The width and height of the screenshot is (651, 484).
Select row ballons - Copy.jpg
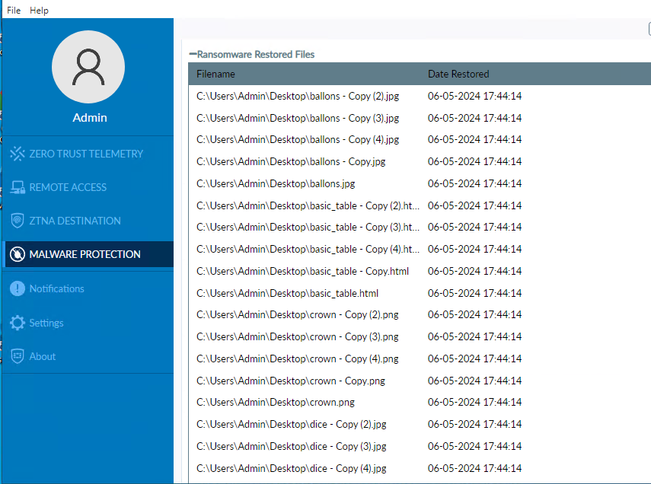coord(419,161)
